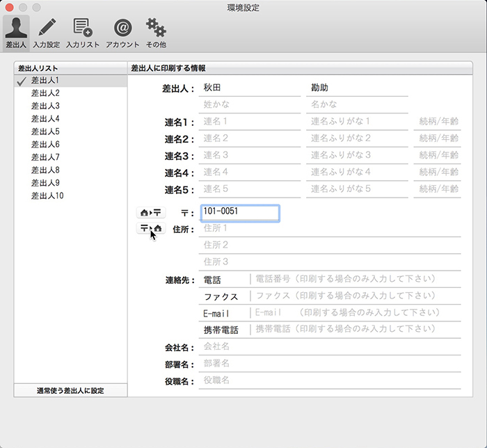
Task: Click the 姓かな surname reading field
Action: (x=249, y=105)
